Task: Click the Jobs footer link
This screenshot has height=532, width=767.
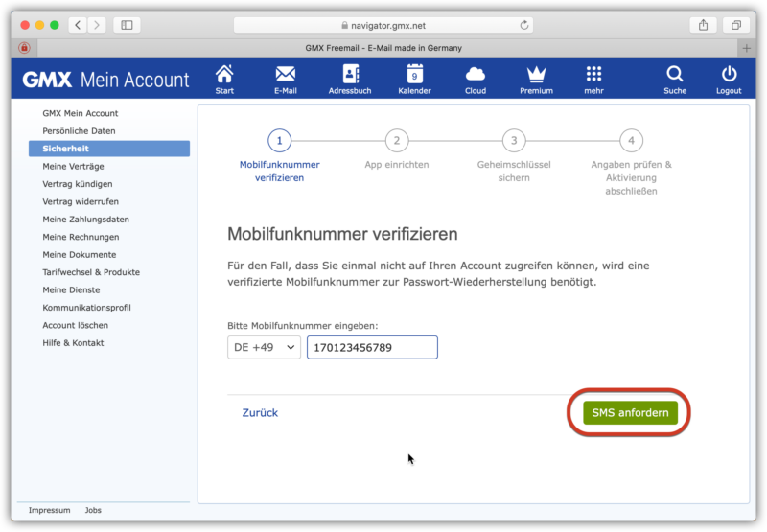Action: point(93,510)
